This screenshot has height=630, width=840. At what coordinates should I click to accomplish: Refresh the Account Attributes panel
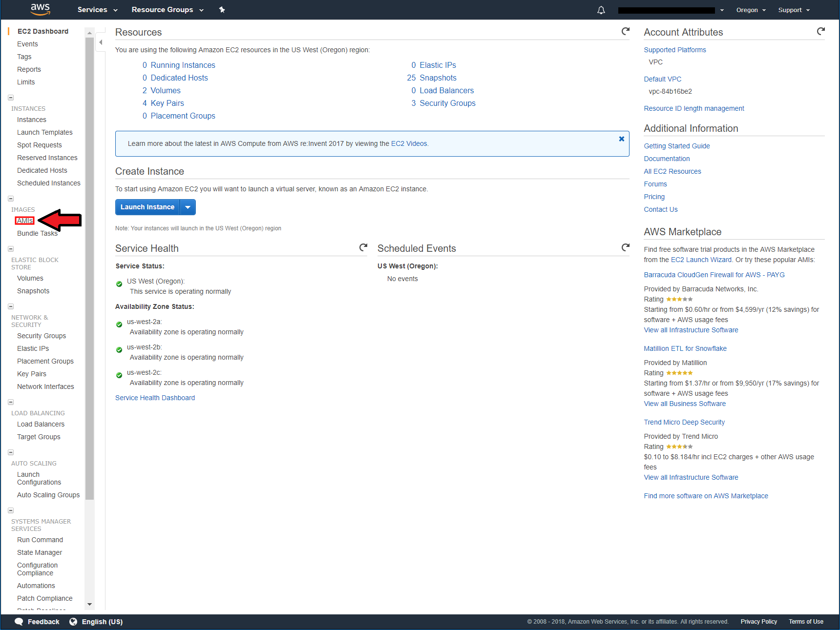(820, 31)
